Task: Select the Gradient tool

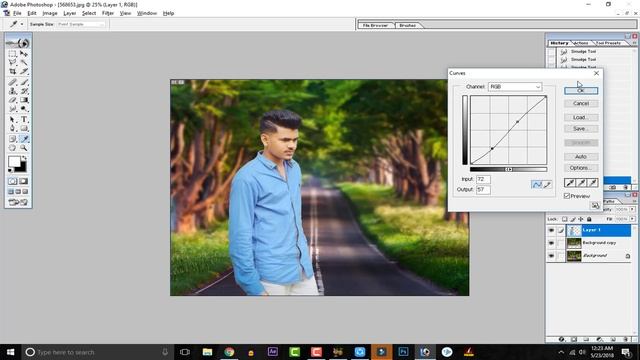Action: coord(24,100)
